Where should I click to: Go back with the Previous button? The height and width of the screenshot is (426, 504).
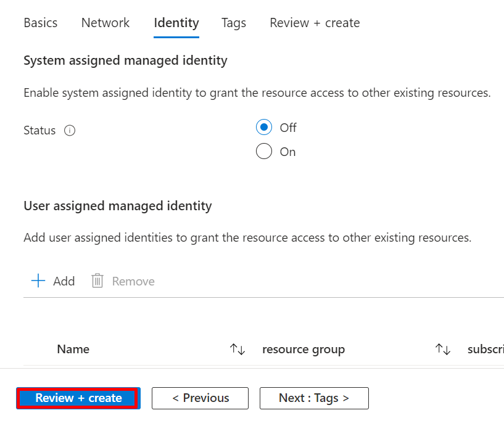coord(200,398)
